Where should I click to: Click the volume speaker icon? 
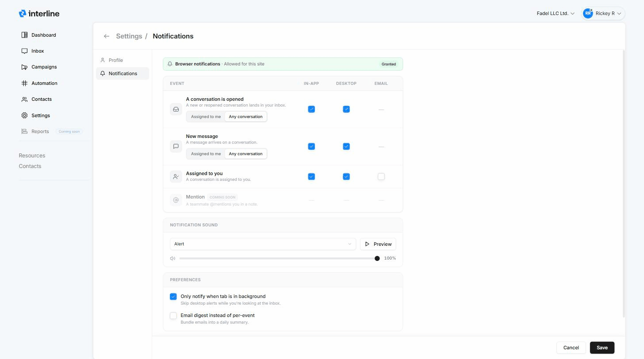point(172,258)
